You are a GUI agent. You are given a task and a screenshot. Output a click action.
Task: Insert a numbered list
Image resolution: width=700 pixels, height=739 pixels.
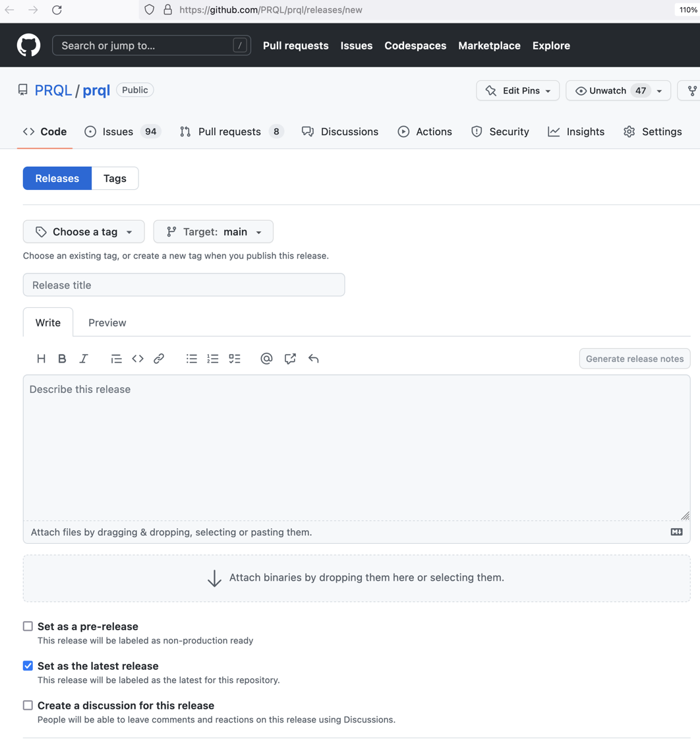click(x=213, y=359)
